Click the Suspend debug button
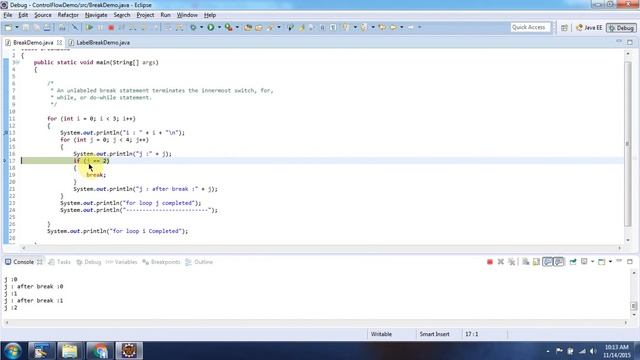640x360 pixels. point(100,27)
